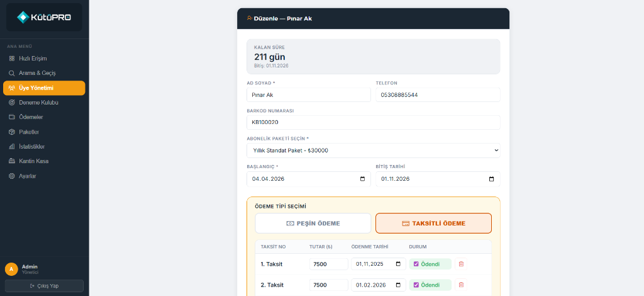Open calendar picker in Bitiş Tarihi field
Image resolution: width=644 pixels, height=296 pixels.
[491, 179]
